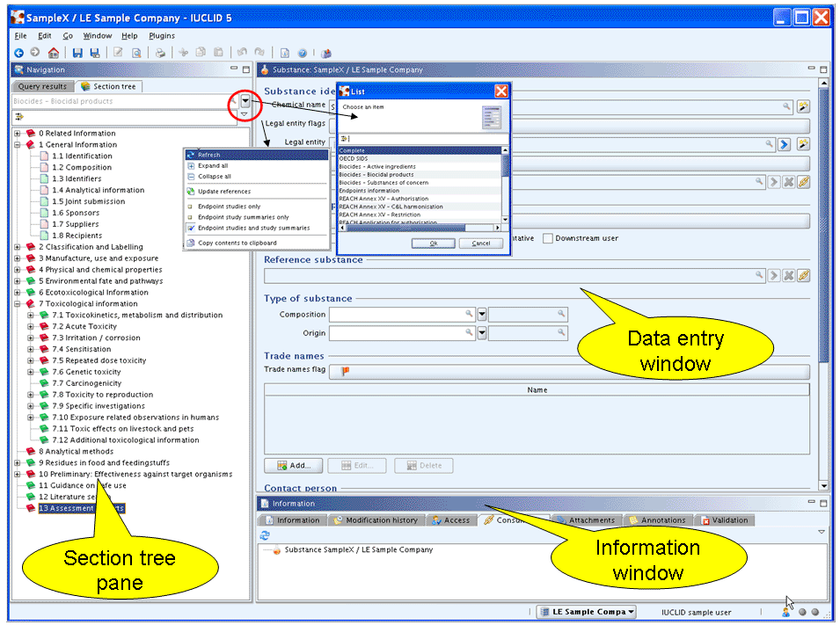840x625 pixels.
Task: Click the blue go-to arrow for Legal entity
Action: [785, 144]
